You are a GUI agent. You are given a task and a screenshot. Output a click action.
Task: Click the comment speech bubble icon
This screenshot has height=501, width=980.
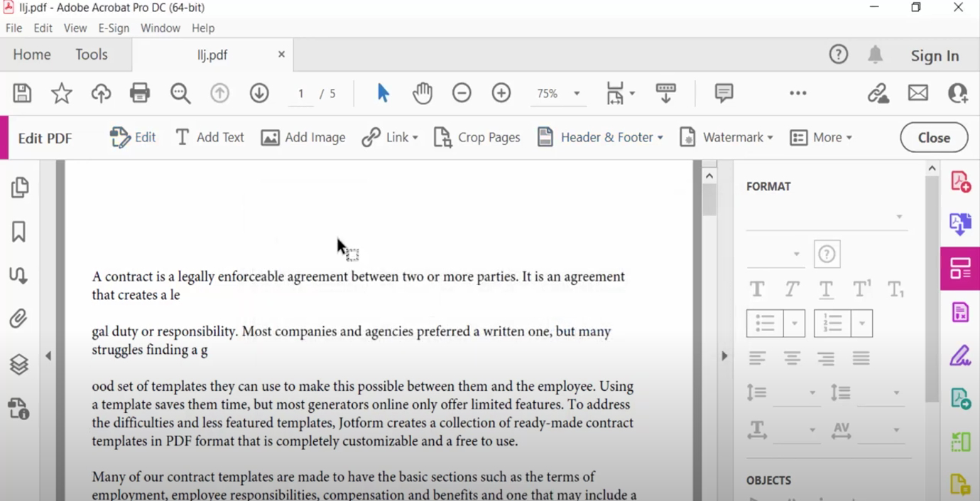tap(724, 93)
